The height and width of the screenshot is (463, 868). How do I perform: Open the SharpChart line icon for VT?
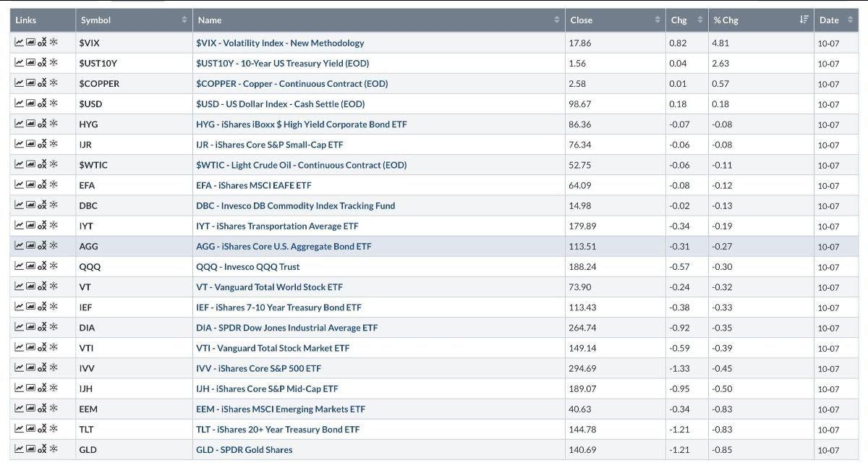(x=19, y=286)
